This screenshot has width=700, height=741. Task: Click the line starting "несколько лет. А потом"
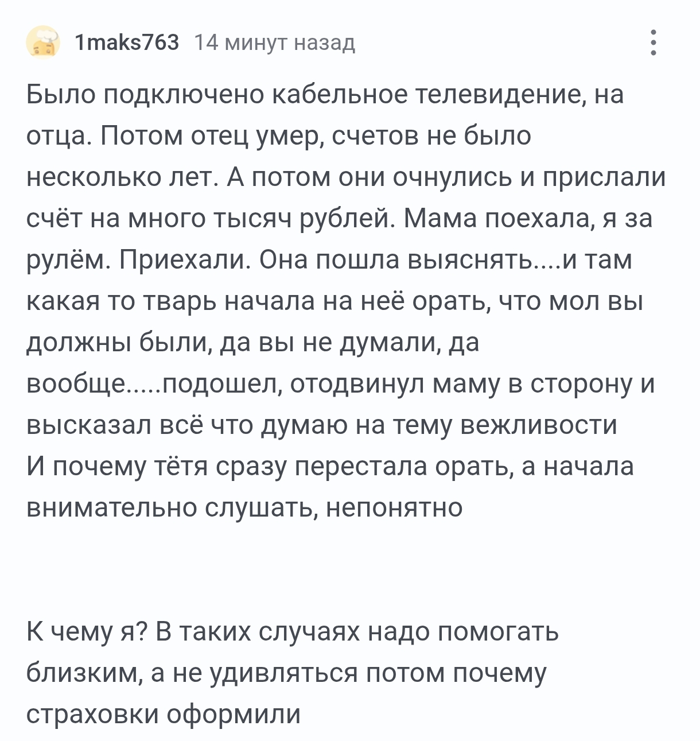click(346, 177)
